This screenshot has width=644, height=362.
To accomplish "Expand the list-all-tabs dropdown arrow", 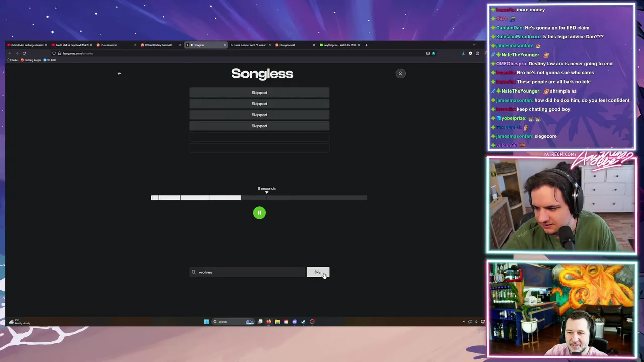I will point(474,45).
